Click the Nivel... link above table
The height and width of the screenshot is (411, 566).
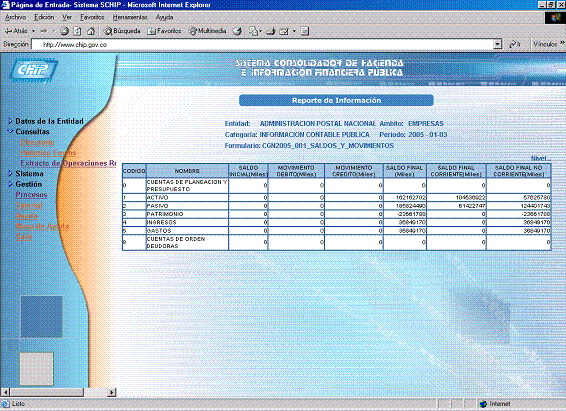[x=541, y=159]
